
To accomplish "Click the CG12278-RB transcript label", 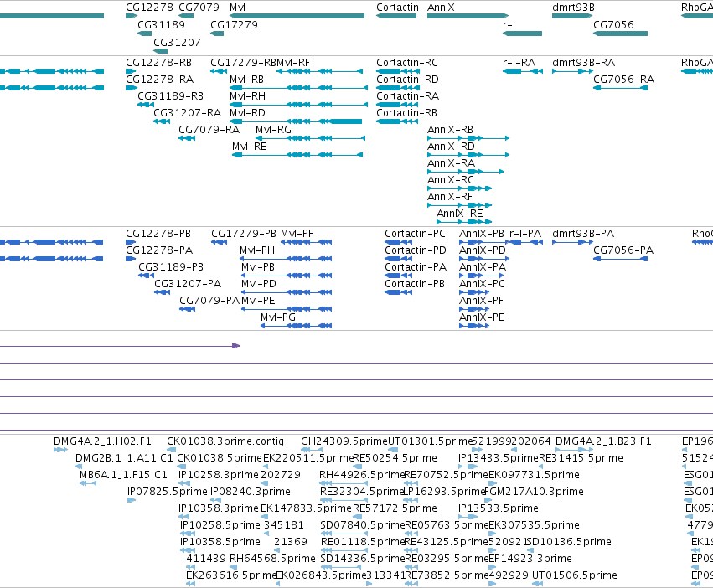I will tap(158, 62).
